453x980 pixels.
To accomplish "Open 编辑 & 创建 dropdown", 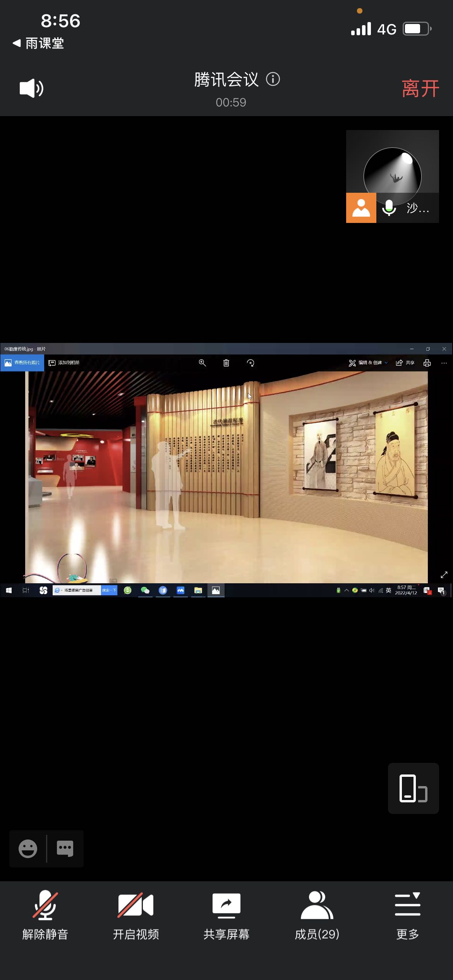I will point(368,363).
